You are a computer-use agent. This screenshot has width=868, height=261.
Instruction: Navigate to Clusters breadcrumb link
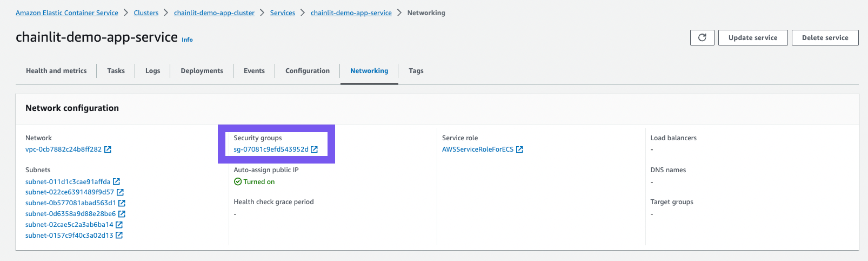[x=146, y=13]
